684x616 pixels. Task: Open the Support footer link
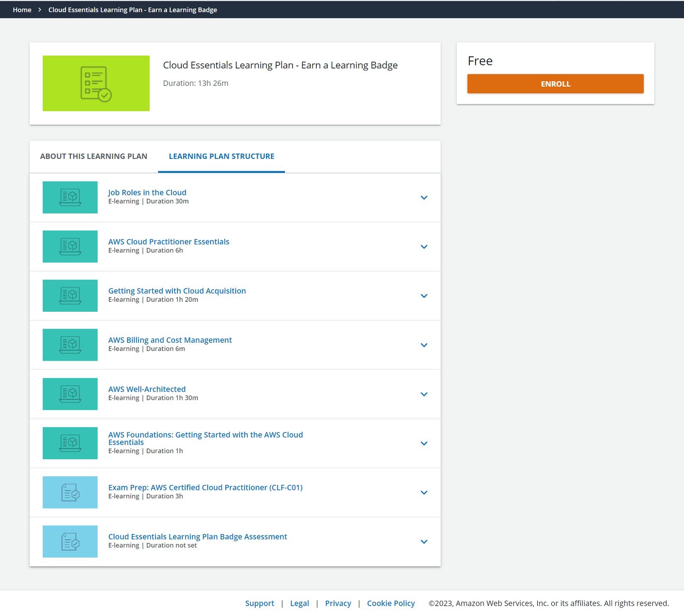click(x=260, y=603)
